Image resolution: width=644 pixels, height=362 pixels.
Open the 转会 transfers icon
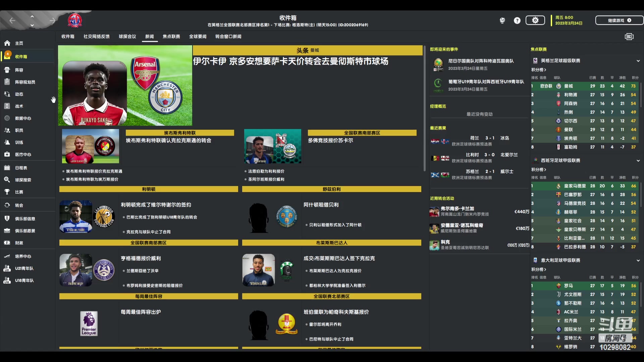click(x=7, y=205)
